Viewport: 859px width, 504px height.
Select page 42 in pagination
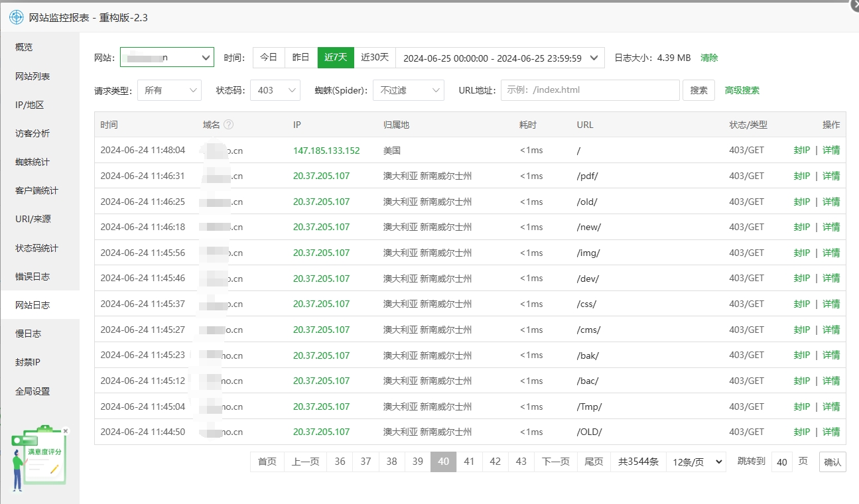pos(496,462)
